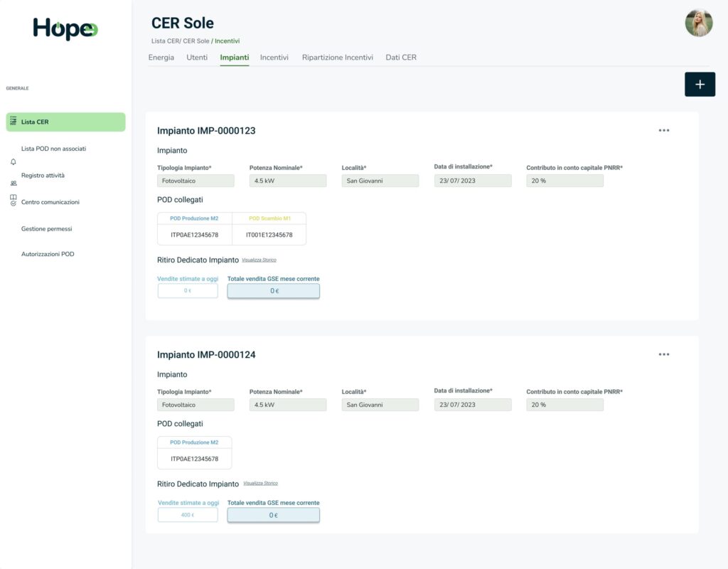Open the three-dot menu for Impianto IMP-0000123
This screenshot has width=728, height=569.
click(x=663, y=130)
